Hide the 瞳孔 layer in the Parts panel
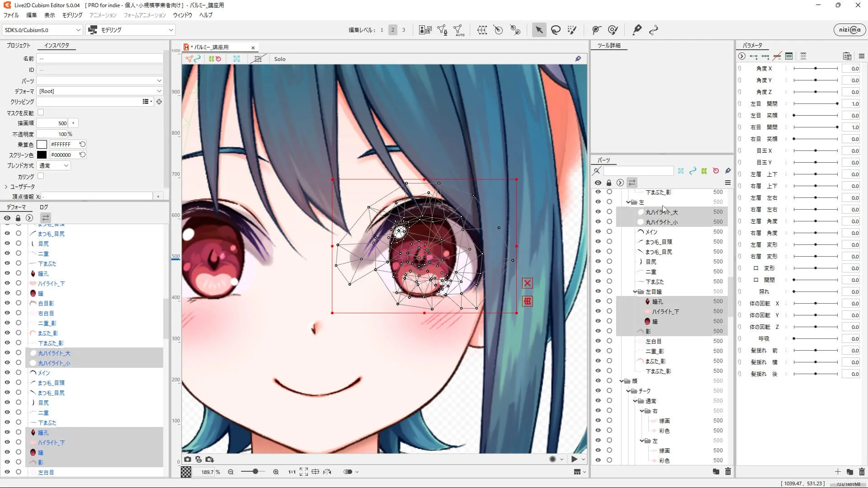Viewport: 868px width, 488px height. pyautogui.click(x=598, y=301)
